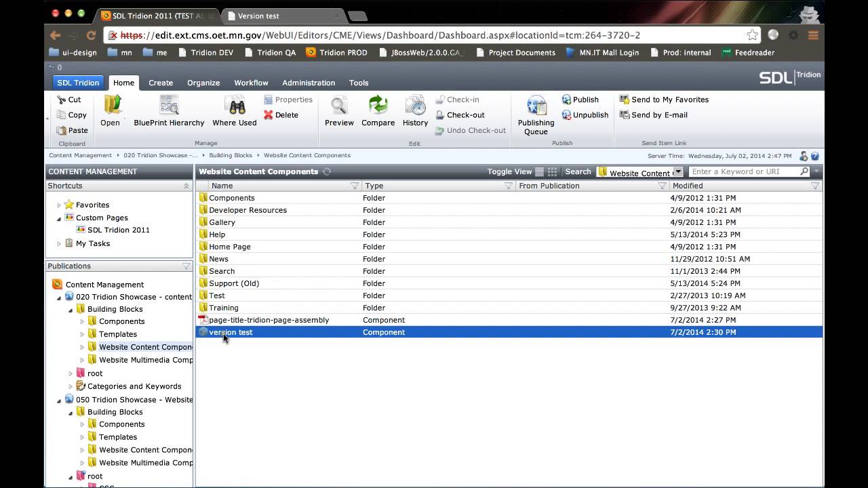Click the search magnifier in keyword field
Viewport: 868px width, 488px height.
[x=804, y=171]
